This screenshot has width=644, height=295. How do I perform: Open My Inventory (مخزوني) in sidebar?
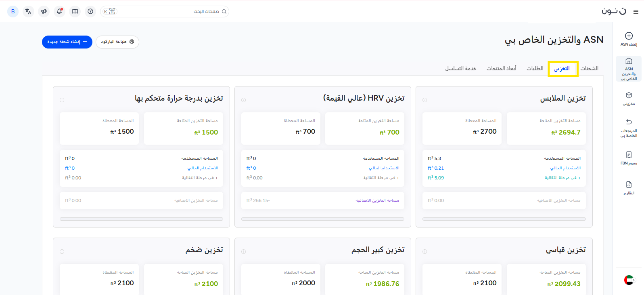click(628, 98)
